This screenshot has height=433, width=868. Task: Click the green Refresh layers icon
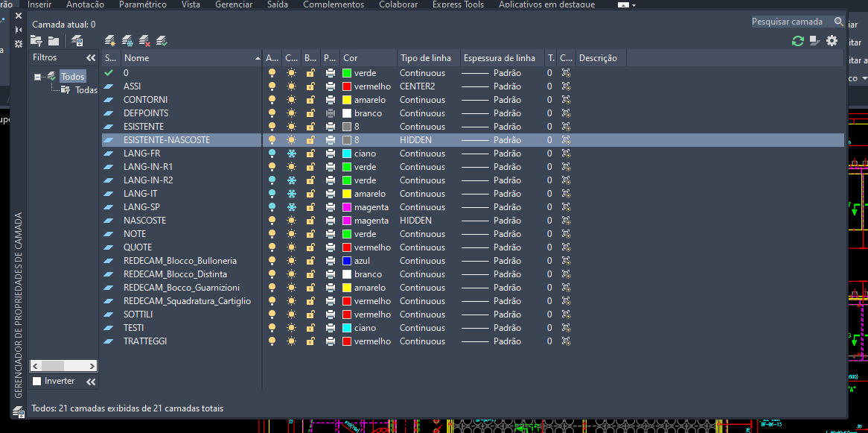797,41
